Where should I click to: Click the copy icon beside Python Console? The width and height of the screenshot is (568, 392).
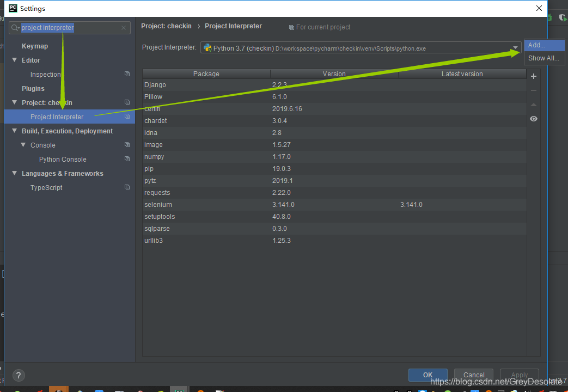(127, 158)
